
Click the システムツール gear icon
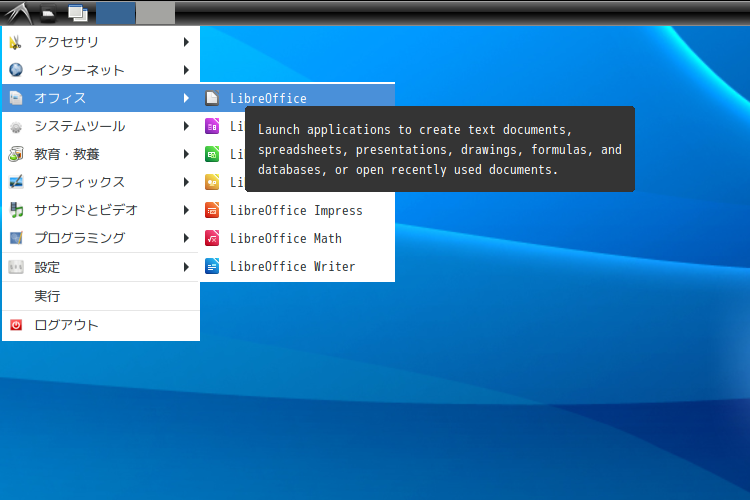coord(16,126)
